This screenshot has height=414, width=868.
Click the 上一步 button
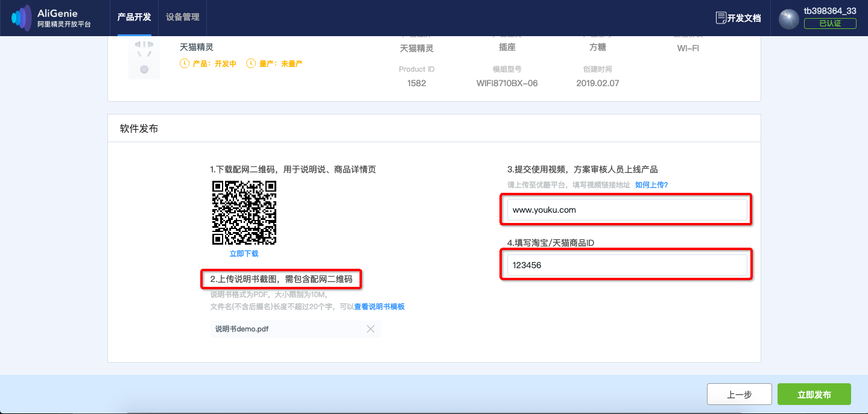click(x=740, y=395)
